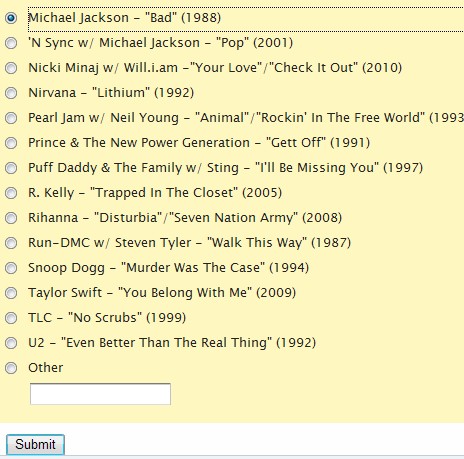Screen dimensions: 464x459
Task: Select Nicki Minaj "Your Love" radio button
Action: [x=11, y=68]
